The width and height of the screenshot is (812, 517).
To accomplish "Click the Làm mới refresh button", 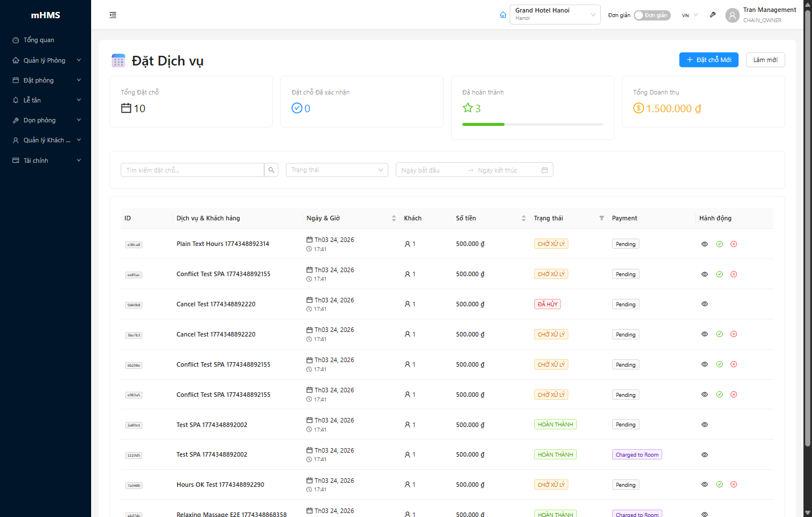I will (x=765, y=60).
